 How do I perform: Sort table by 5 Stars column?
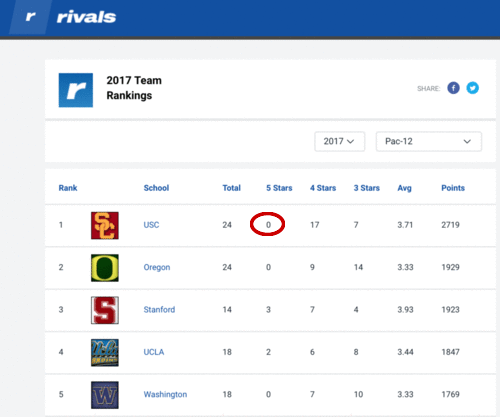click(279, 188)
